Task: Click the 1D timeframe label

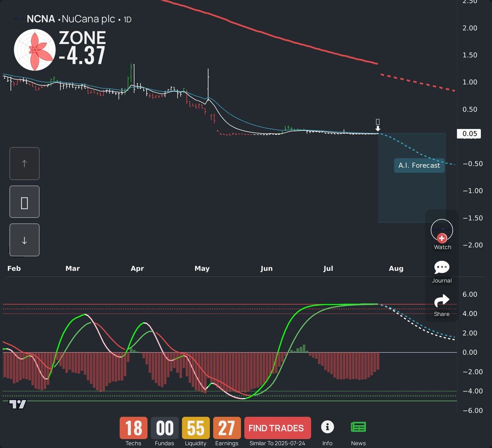Action: tap(127, 19)
